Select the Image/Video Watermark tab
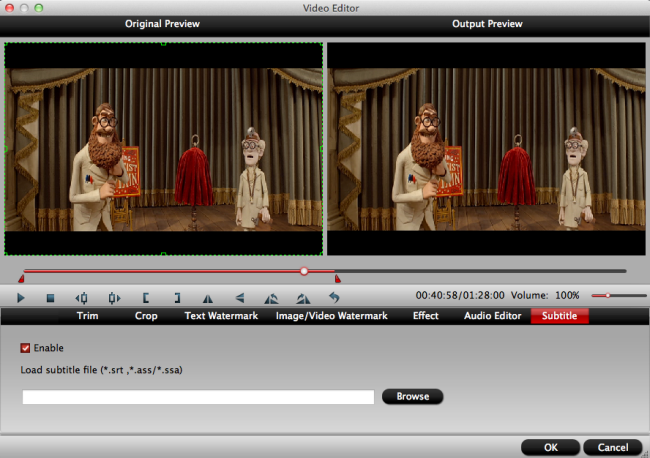650x458 pixels. 332,316
